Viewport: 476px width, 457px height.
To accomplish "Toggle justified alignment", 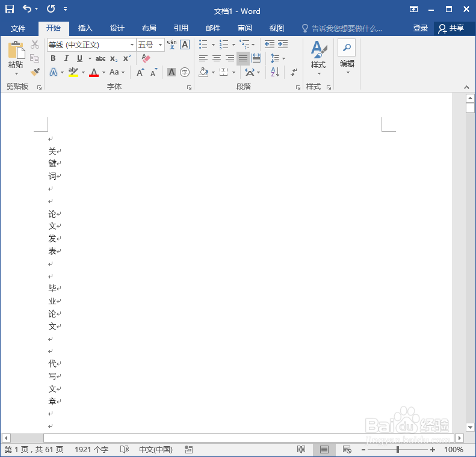I will click(243, 58).
